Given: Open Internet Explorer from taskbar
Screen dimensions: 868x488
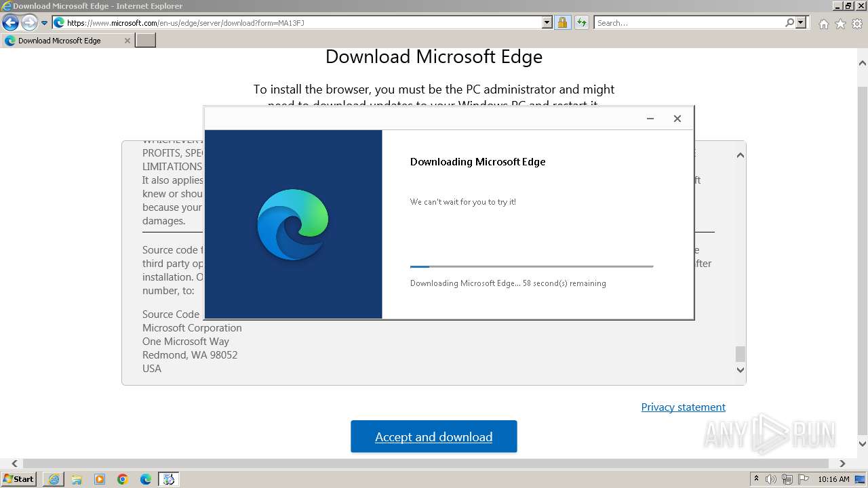Looking at the screenshot, I should point(54,479).
